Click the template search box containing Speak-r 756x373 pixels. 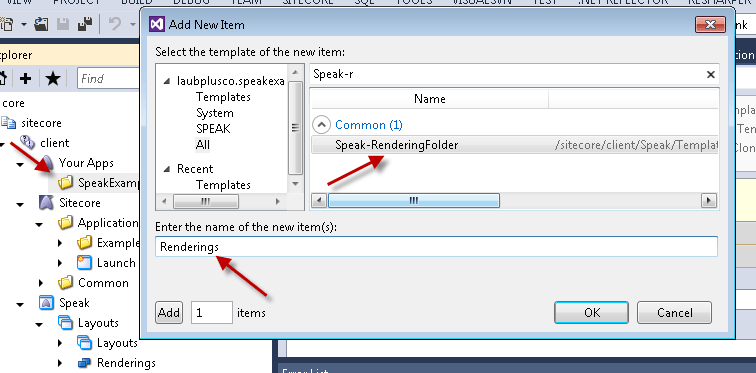(506, 74)
